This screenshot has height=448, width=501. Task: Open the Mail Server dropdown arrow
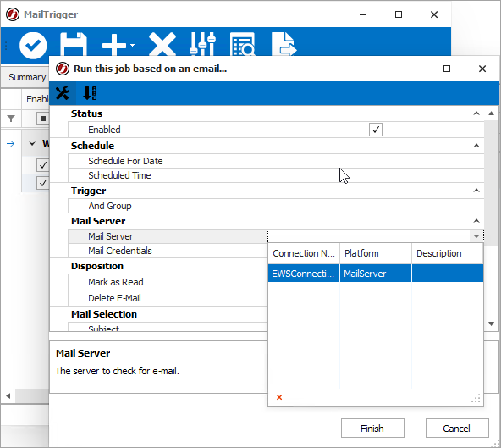tap(476, 236)
